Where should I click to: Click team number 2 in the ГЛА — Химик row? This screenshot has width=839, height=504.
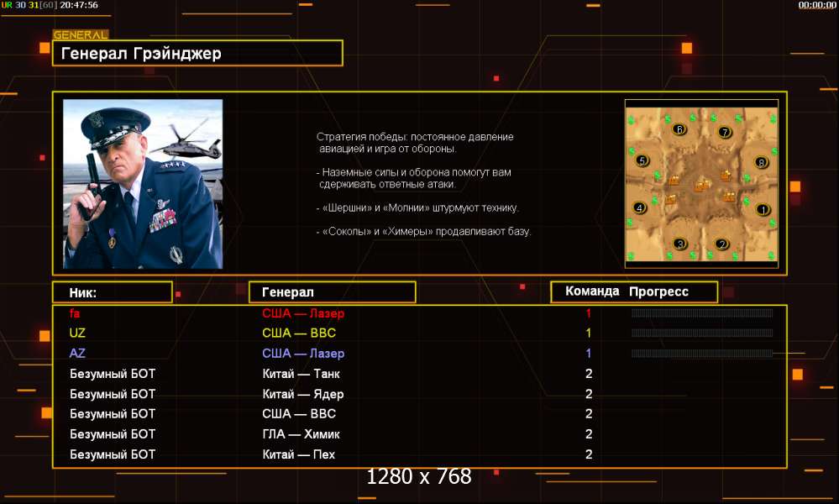(x=589, y=434)
